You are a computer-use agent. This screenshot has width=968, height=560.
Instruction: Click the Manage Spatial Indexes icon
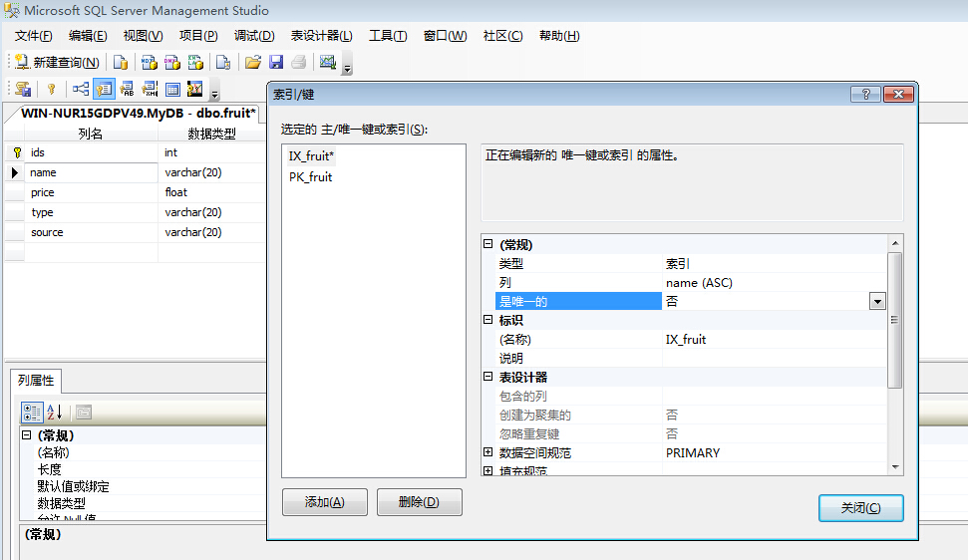tap(195, 90)
